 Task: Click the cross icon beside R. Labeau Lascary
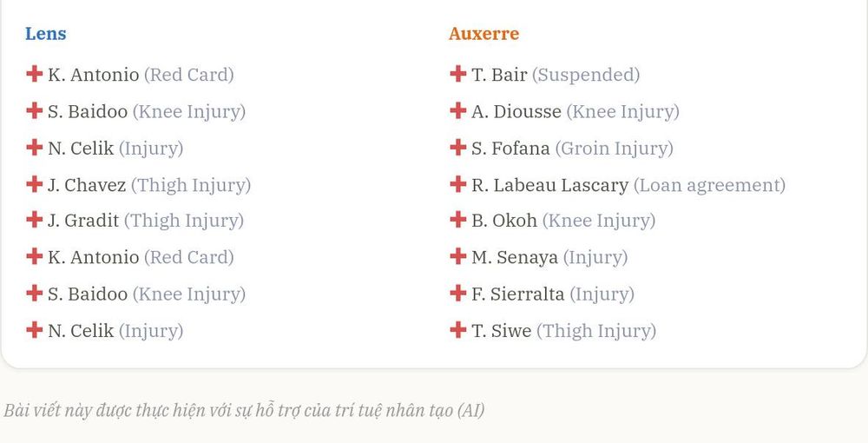(457, 184)
